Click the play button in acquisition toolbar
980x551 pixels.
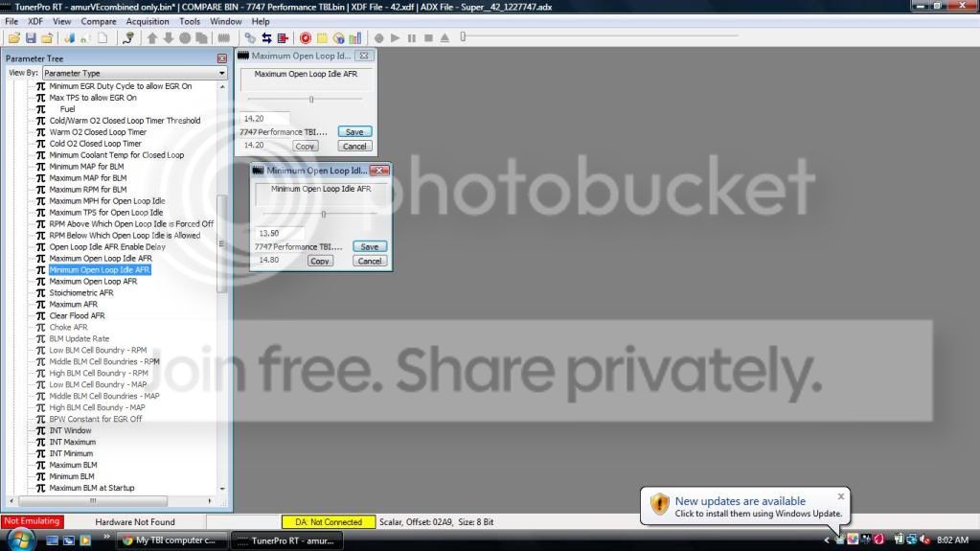pyautogui.click(x=395, y=38)
